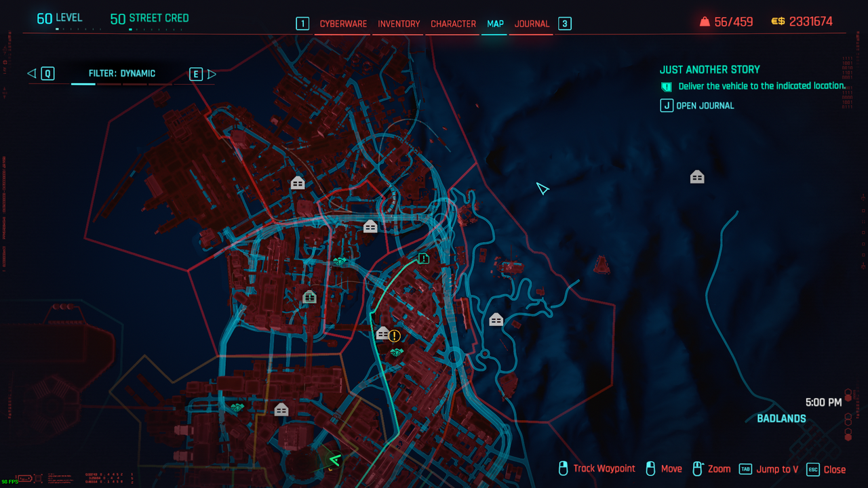Click the yellow exclamation quest marker
This screenshot has height=488, width=868.
click(395, 335)
